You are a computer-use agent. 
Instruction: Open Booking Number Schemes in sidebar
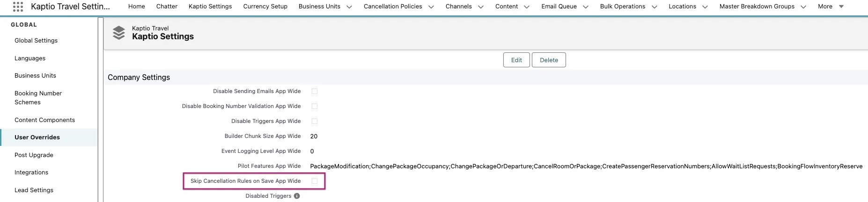[38, 98]
